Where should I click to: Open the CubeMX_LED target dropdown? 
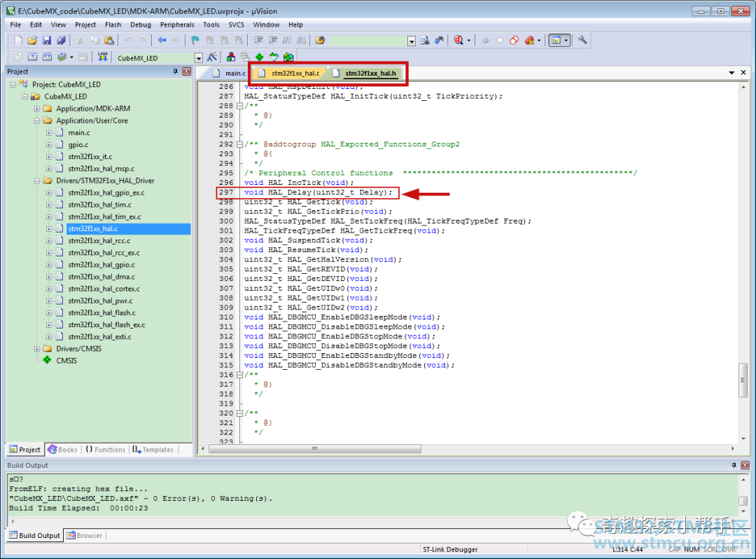pos(198,58)
